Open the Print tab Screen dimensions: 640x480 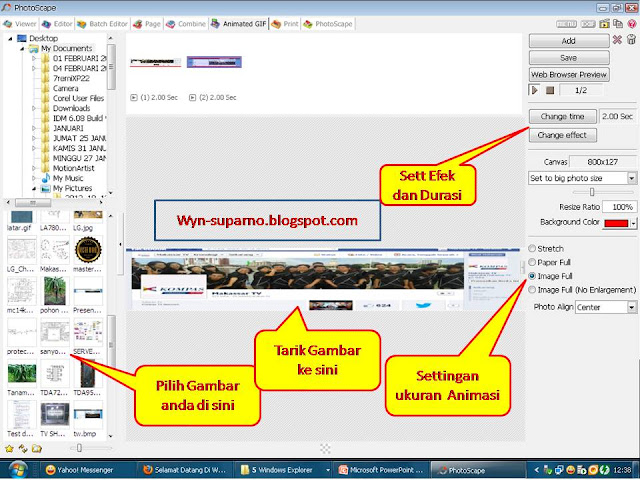(285, 24)
